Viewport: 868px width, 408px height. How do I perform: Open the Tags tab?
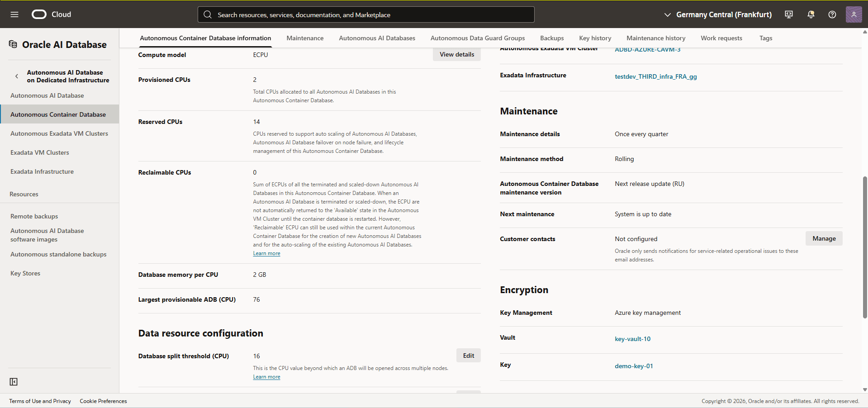point(766,38)
